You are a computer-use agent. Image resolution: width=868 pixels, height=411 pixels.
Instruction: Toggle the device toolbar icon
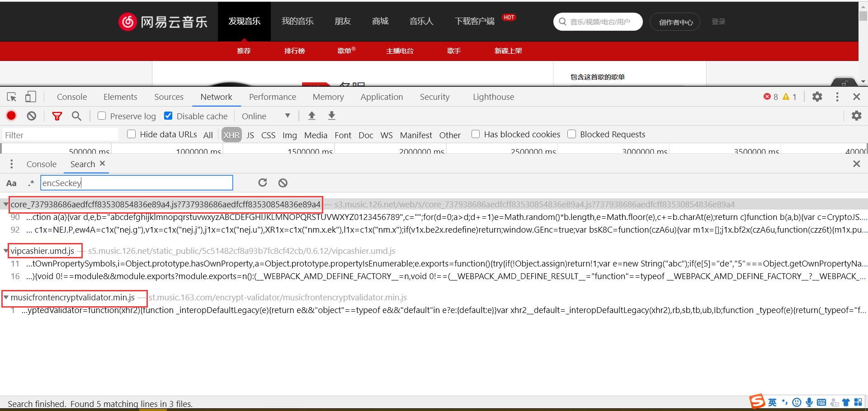tap(30, 97)
